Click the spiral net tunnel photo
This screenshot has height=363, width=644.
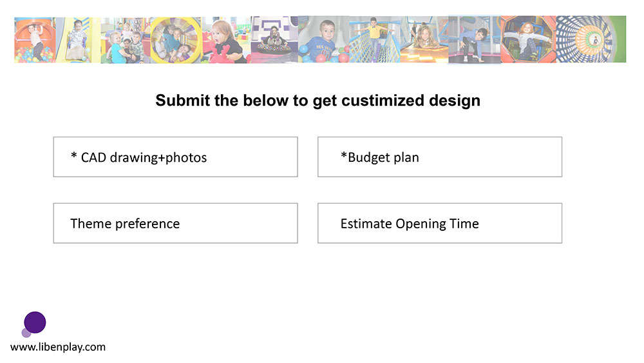click(591, 40)
